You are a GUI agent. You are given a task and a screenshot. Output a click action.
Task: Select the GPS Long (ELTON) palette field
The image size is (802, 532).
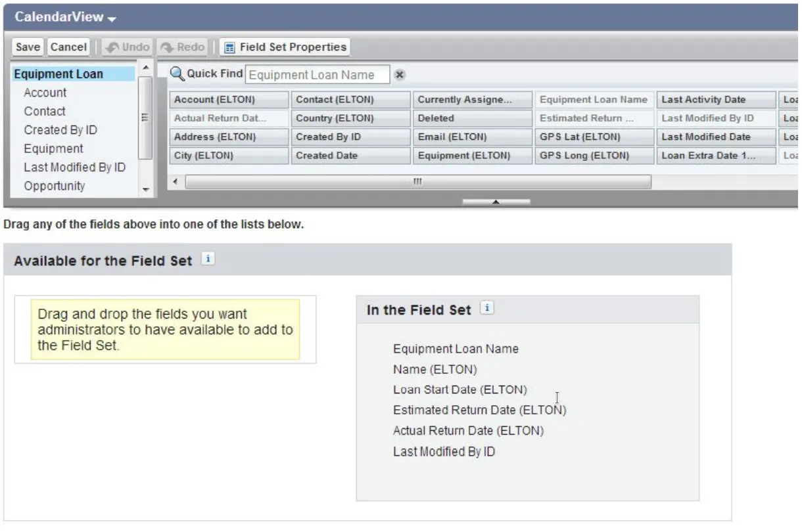coord(594,156)
